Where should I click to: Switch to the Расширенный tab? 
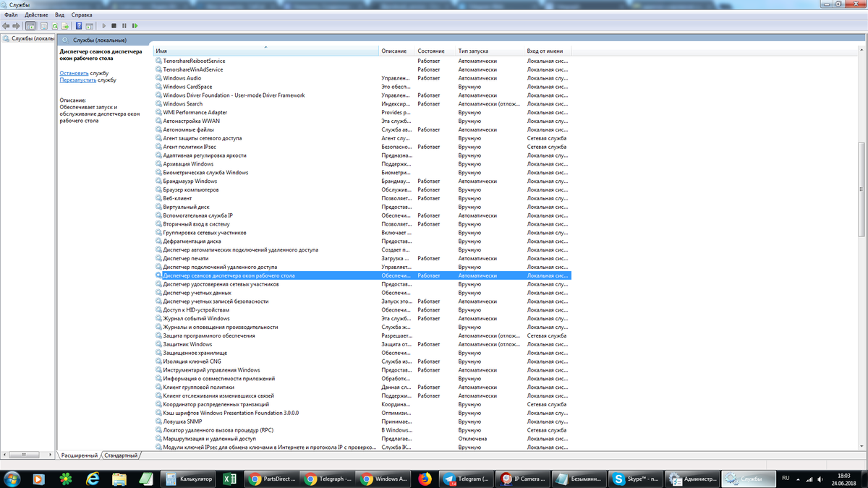(x=80, y=455)
